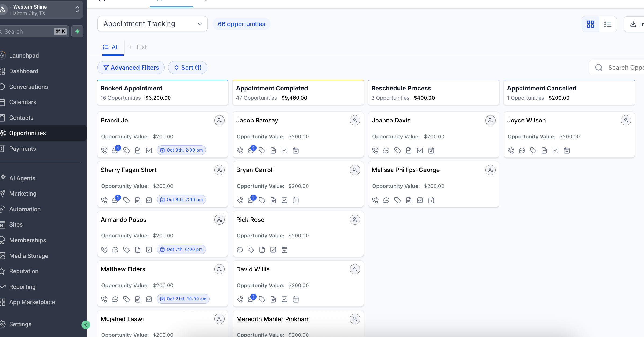
Task: Open notes icon on Sherry Fagan Short's card
Action: (138, 200)
